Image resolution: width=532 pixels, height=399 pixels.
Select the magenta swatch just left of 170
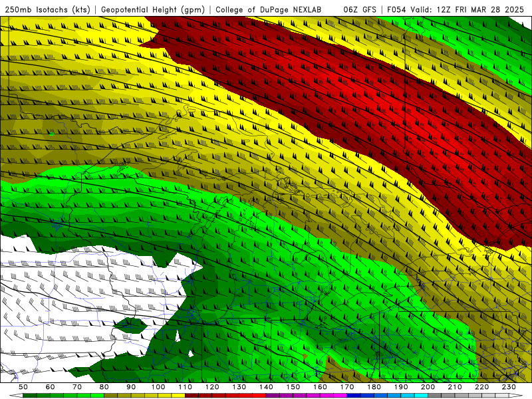pos(340,396)
